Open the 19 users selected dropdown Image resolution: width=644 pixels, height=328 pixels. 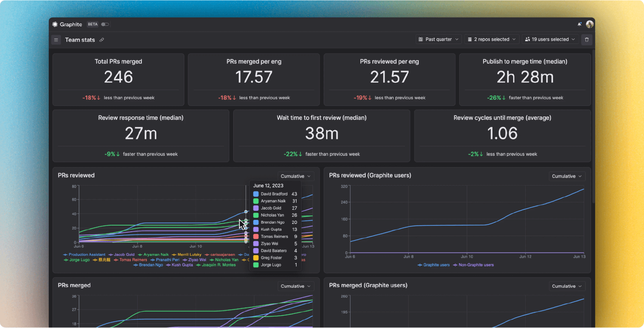tap(550, 39)
